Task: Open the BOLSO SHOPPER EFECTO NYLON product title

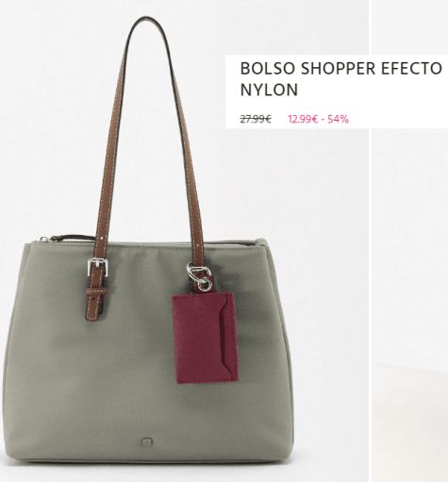Action: click(x=341, y=79)
